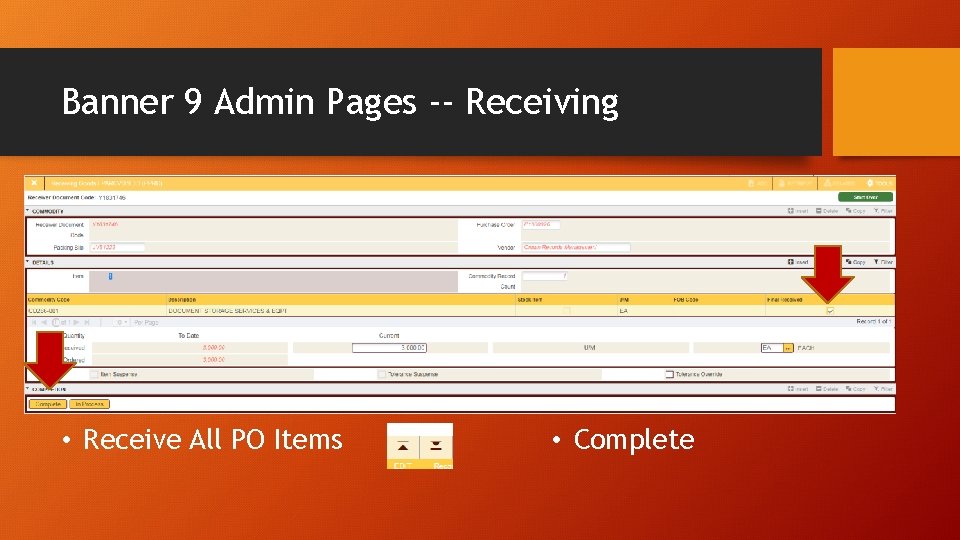Click the Previous Section up-arrow icon on slide
960x540 pixels.
point(403,446)
